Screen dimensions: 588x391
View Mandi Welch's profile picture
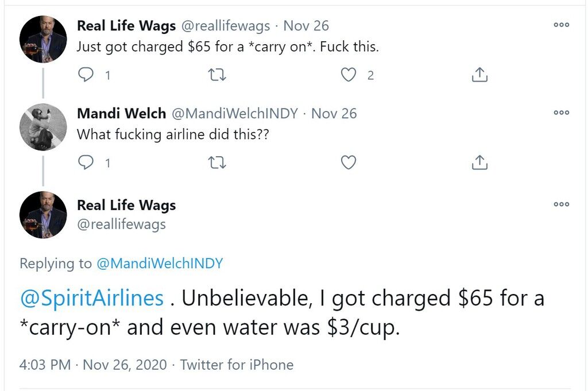click(x=43, y=127)
